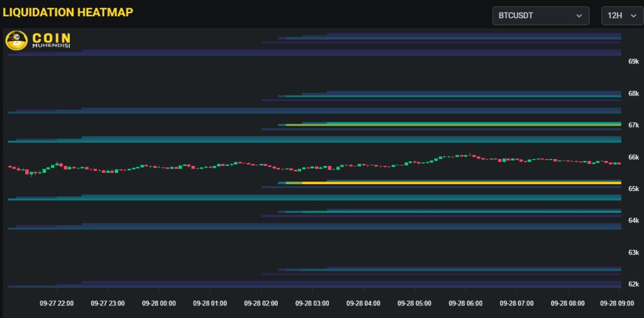Select the 68k price axis label
Viewport: 644px width, 318px height.
633,94
